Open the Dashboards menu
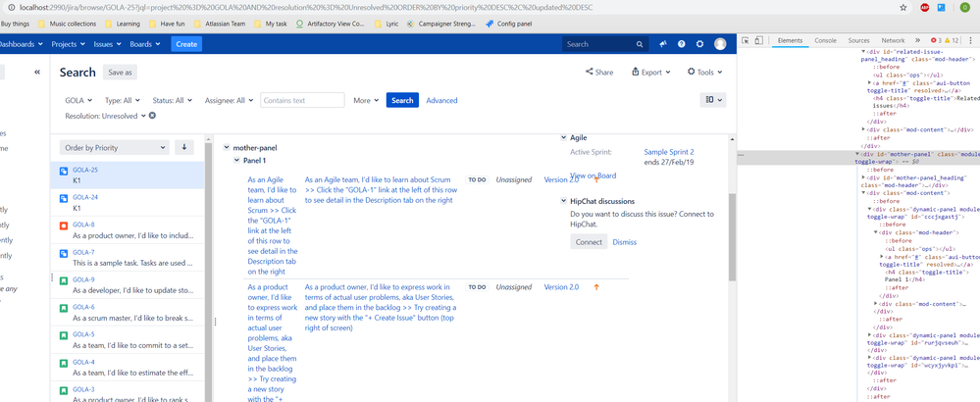The width and height of the screenshot is (980, 402). click(x=20, y=44)
